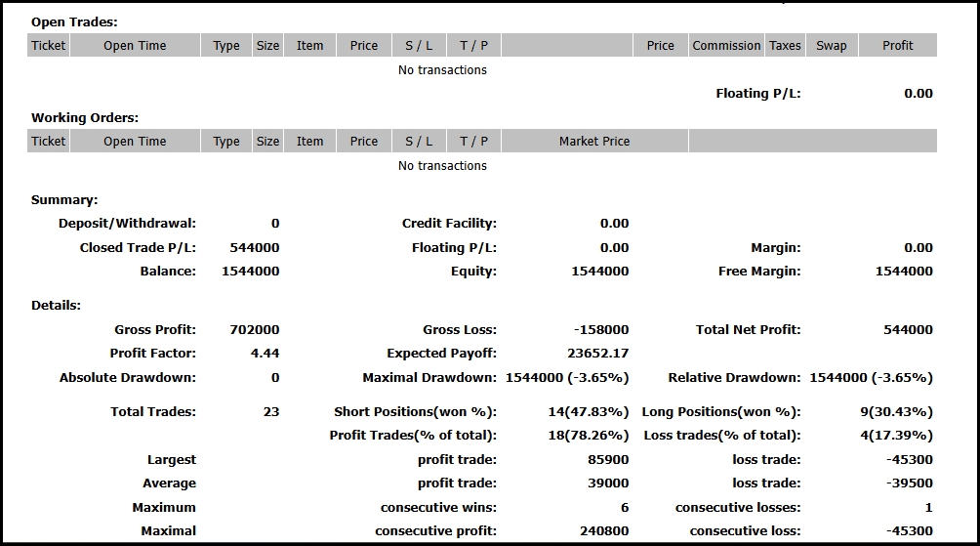980x546 pixels.
Task: Select the Total Net Profit value
Action: click(907, 330)
